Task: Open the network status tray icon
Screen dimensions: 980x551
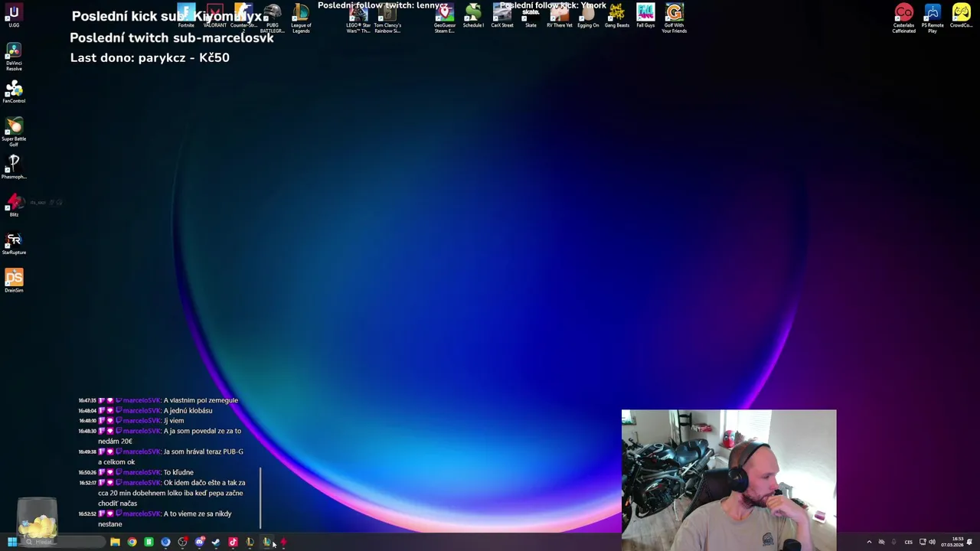Action: click(923, 542)
